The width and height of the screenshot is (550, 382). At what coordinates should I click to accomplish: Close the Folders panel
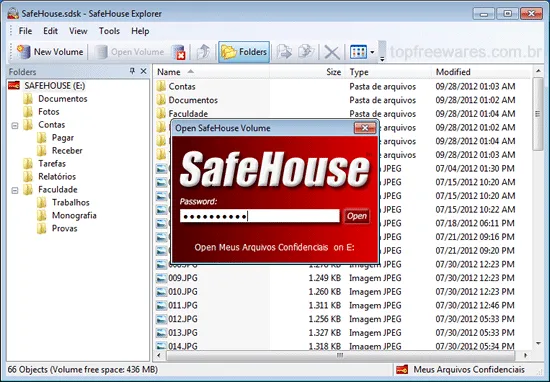coord(143,71)
